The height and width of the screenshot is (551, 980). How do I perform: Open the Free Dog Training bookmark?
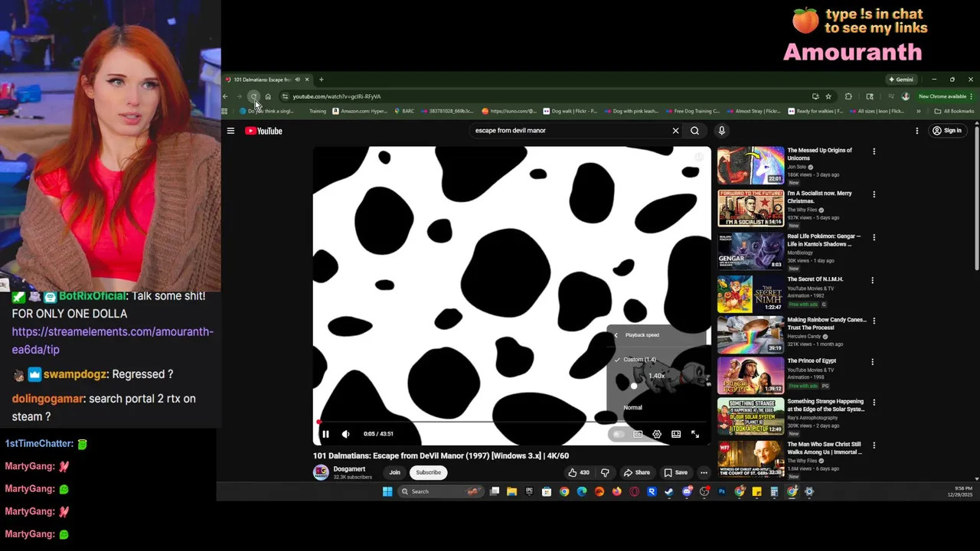pos(693,111)
